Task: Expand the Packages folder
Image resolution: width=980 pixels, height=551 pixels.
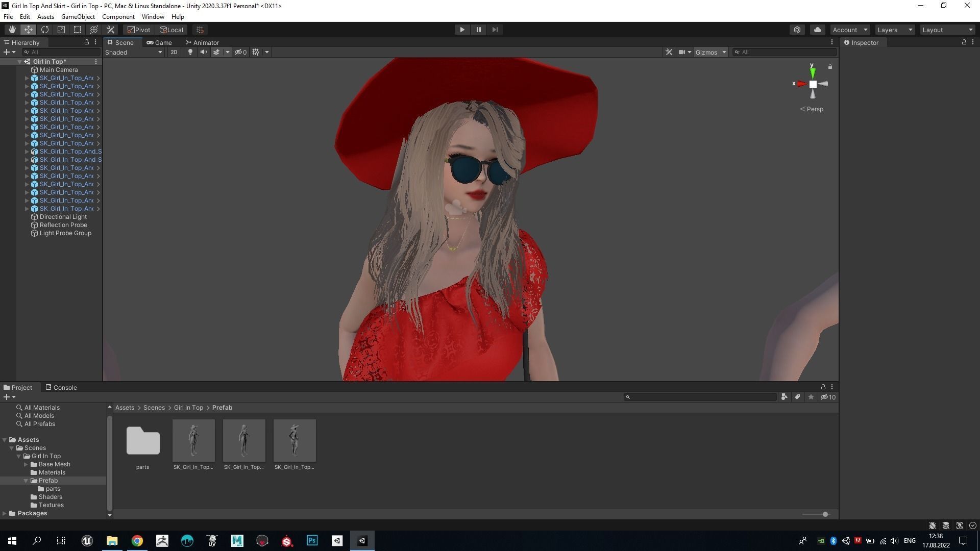Action: (x=5, y=513)
